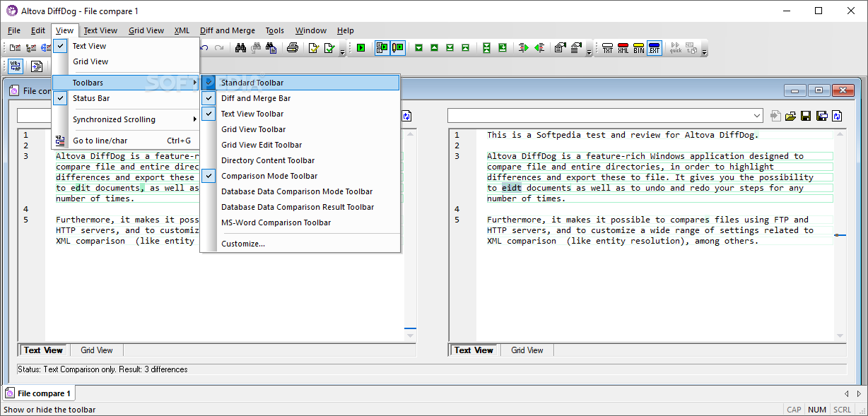Select the File compare 1 document tab
This screenshot has height=416, width=868.
click(39, 393)
